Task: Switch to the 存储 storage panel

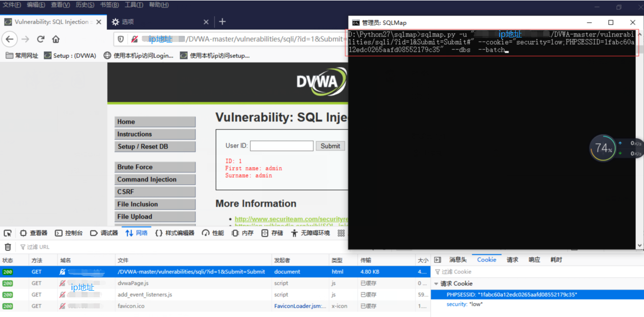Action: (272, 233)
